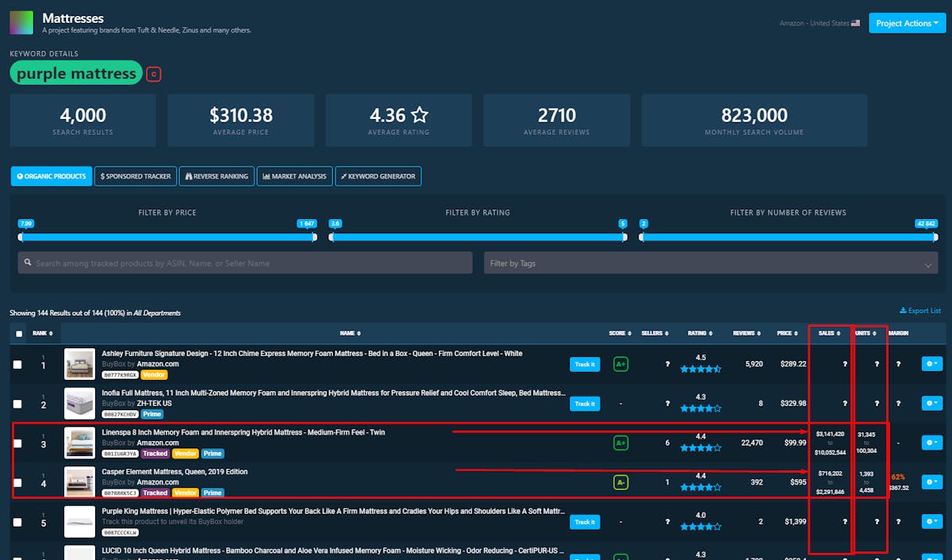
Task: Click the Vendor tag on Ashley Furniture
Action: [154, 375]
